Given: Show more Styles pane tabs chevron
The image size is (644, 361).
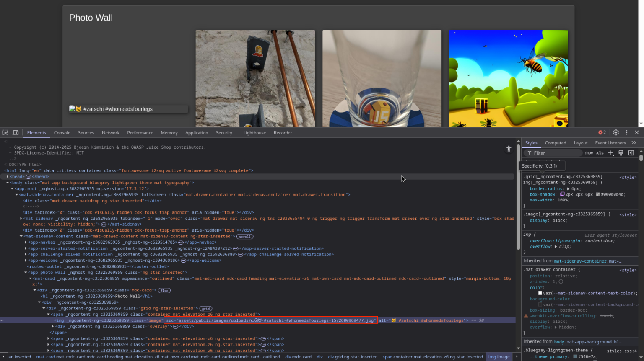Looking at the screenshot, I should [x=634, y=143].
